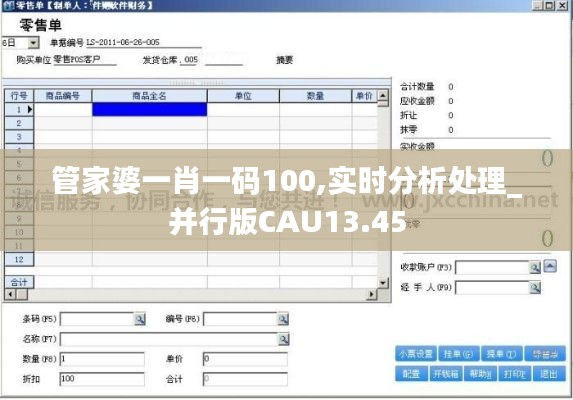Open the 收款账户(F3) lookup magnifier icon
Screen dimensions: 573x400
pos(535,268)
